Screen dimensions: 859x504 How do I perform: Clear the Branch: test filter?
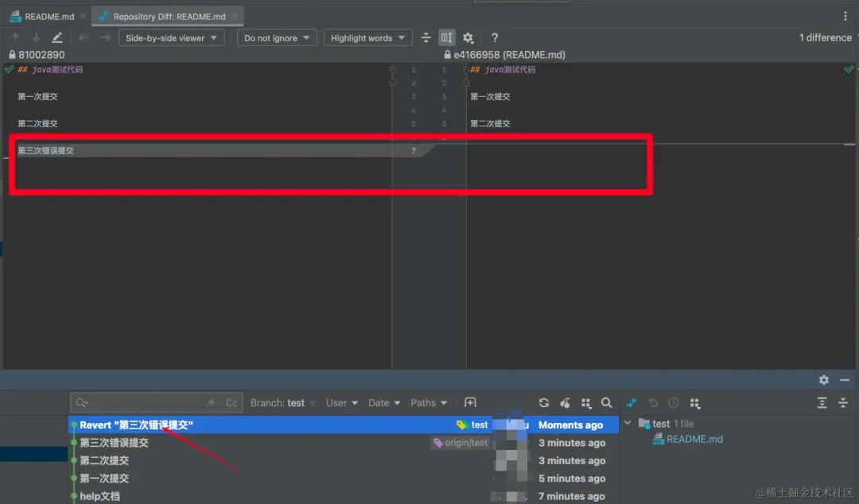pos(313,403)
